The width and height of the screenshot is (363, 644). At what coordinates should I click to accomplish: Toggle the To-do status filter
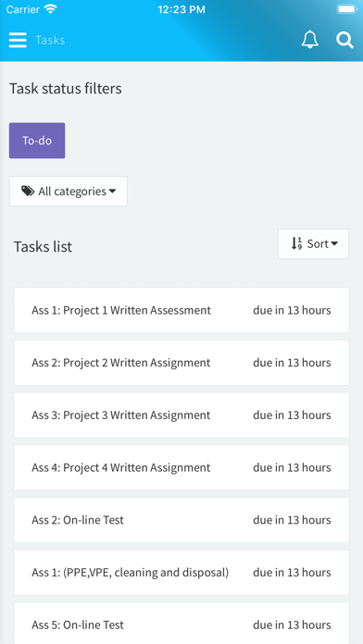point(37,141)
